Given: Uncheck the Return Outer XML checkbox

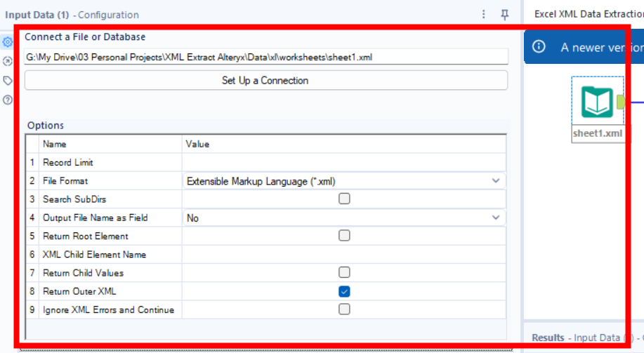Looking at the screenshot, I should tap(344, 291).
